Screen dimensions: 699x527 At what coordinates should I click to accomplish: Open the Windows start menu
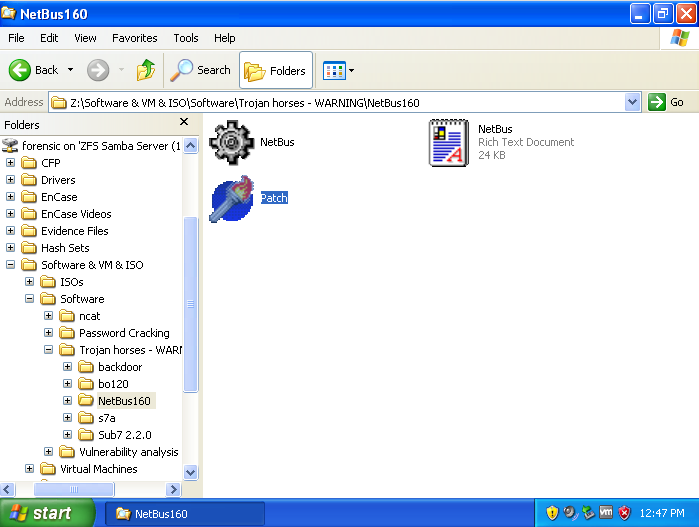[x=47, y=513]
